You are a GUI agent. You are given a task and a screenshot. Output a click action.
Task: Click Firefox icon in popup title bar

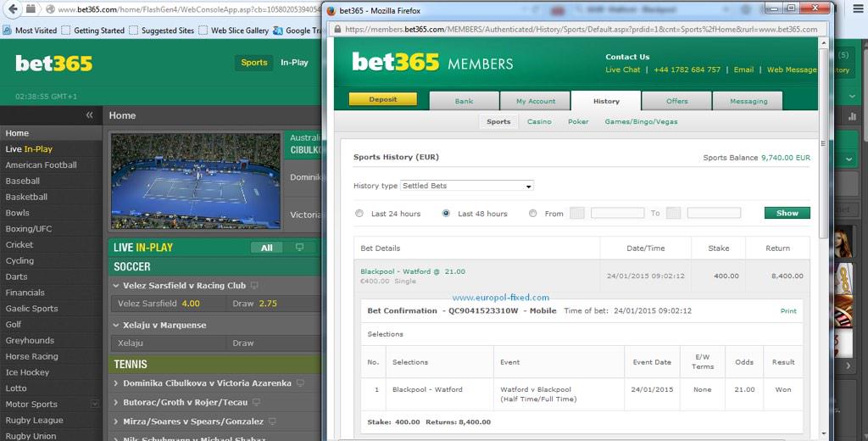[331, 10]
